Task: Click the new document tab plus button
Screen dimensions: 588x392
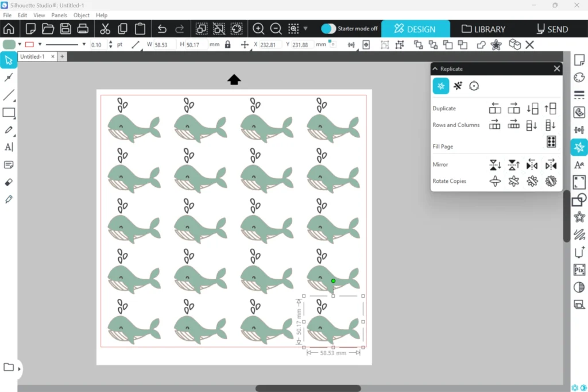Action: click(62, 57)
